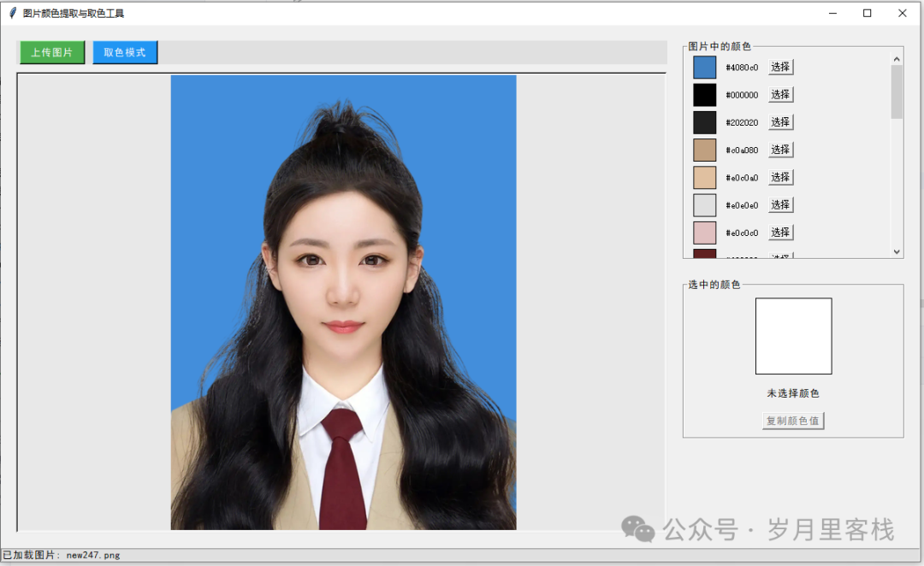Viewport: 924px width, 566px height.
Task: Click the #4080c0 hex label
Action: click(x=742, y=68)
